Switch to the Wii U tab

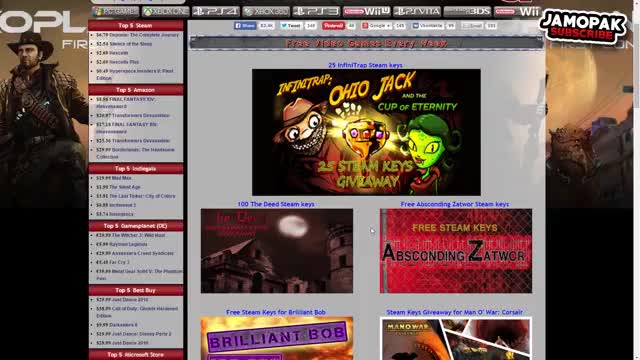[x=367, y=11]
